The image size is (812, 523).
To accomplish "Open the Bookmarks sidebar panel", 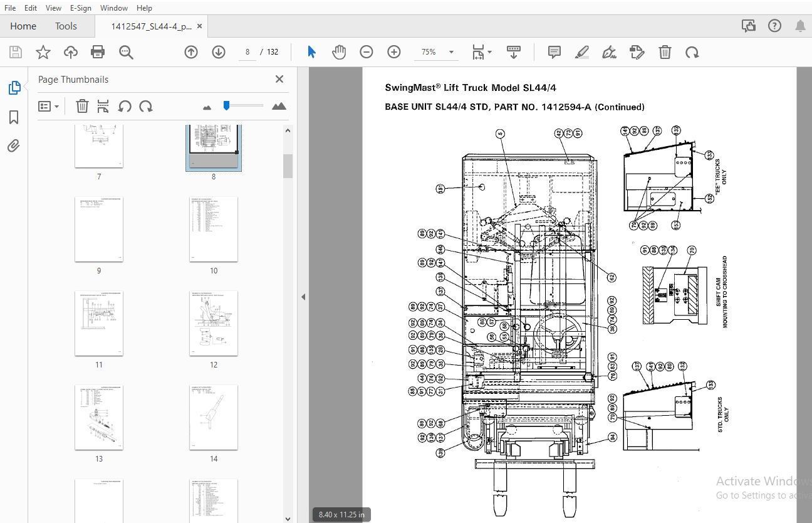I will [x=14, y=117].
